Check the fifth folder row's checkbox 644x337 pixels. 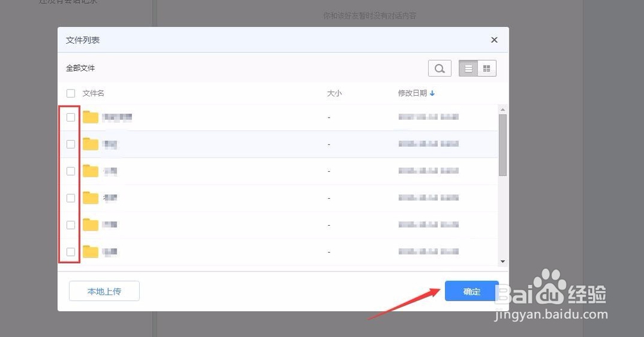click(x=71, y=224)
